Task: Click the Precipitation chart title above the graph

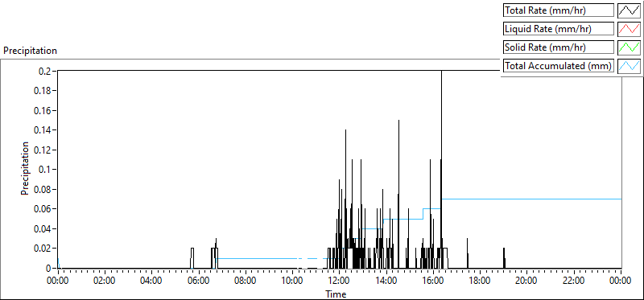Action: pos(30,51)
